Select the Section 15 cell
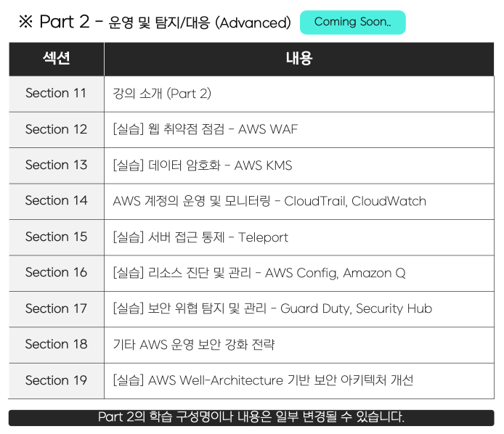This screenshot has height=434, width=504. click(56, 237)
